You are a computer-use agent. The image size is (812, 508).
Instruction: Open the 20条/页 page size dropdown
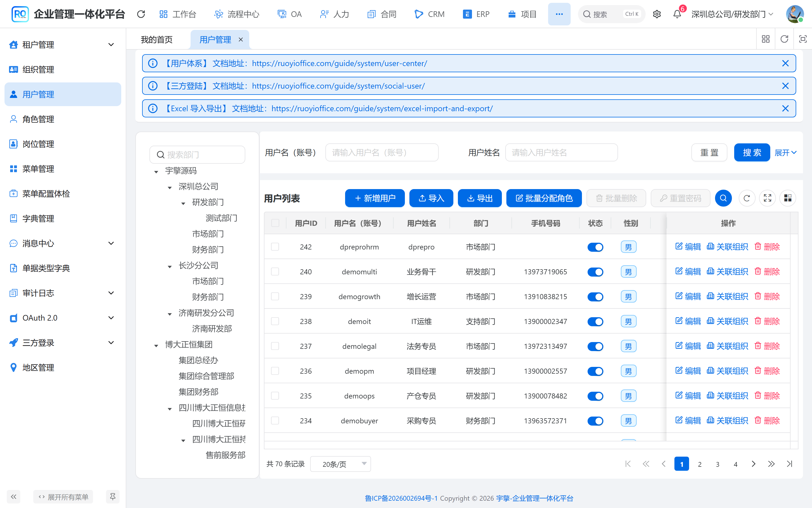click(x=340, y=464)
